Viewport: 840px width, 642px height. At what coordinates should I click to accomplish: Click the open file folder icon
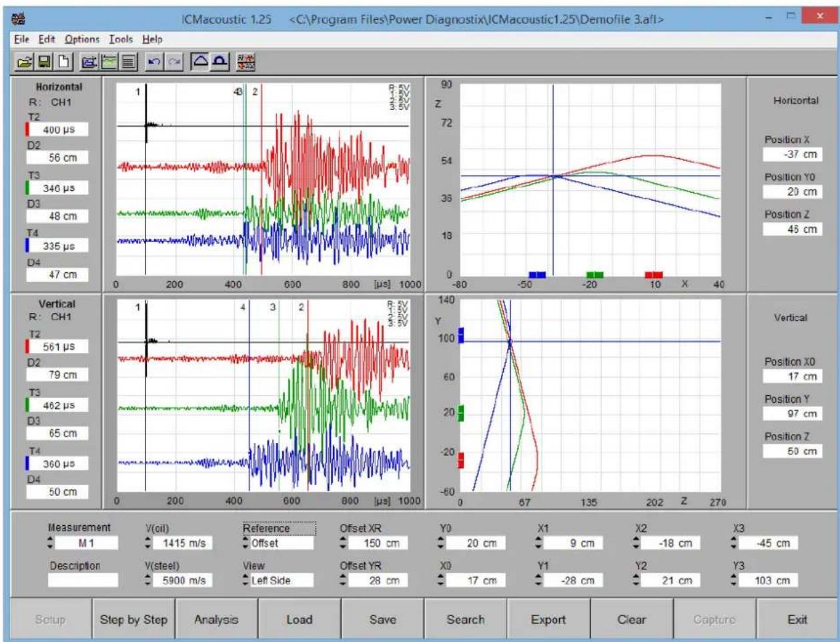pos(25,62)
